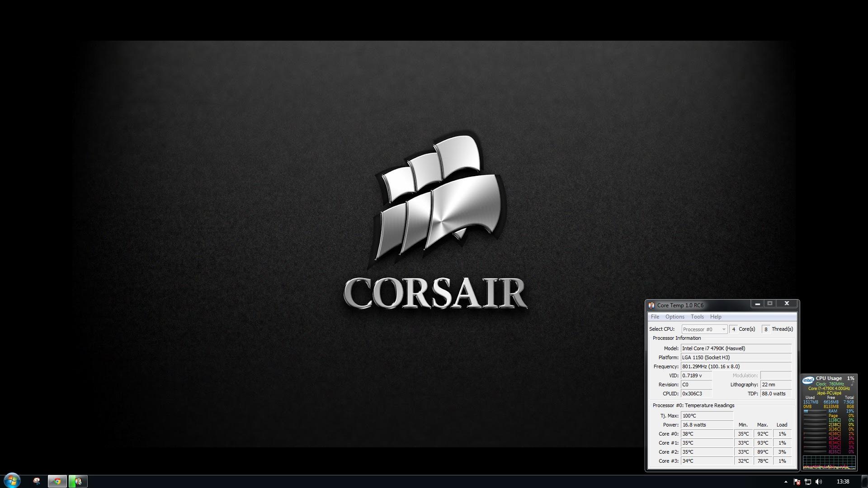Click the Power value 16.8 watts
The width and height of the screenshot is (868, 488).
pos(707,425)
